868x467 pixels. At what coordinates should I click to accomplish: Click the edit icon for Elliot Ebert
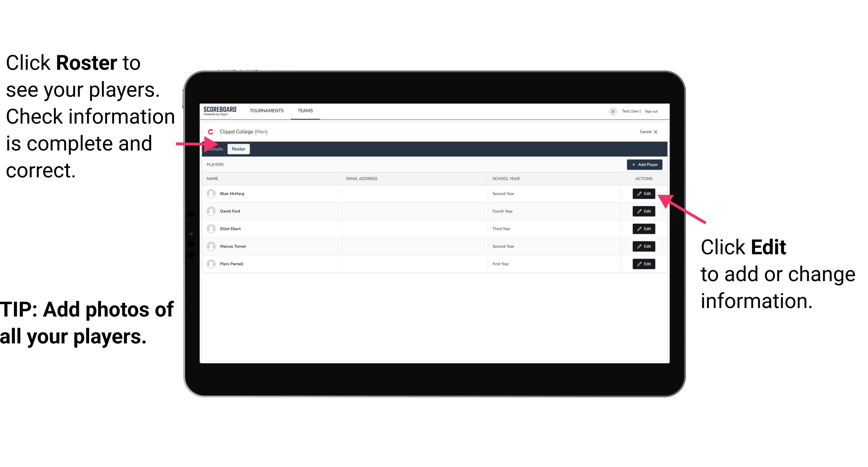pyautogui.click(x=643, y=228)
